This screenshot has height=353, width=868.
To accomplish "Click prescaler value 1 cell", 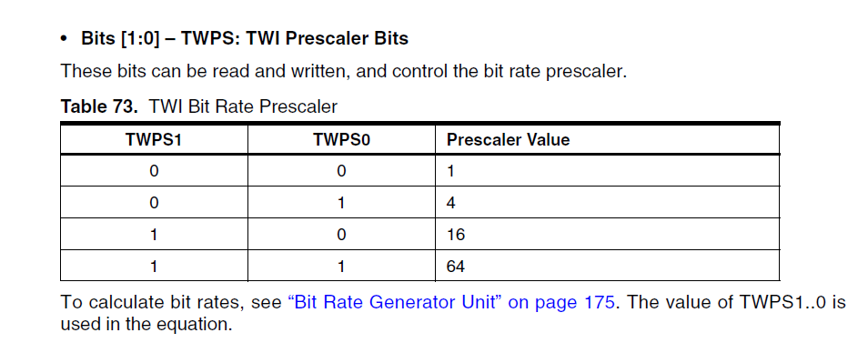I will 607,171.
